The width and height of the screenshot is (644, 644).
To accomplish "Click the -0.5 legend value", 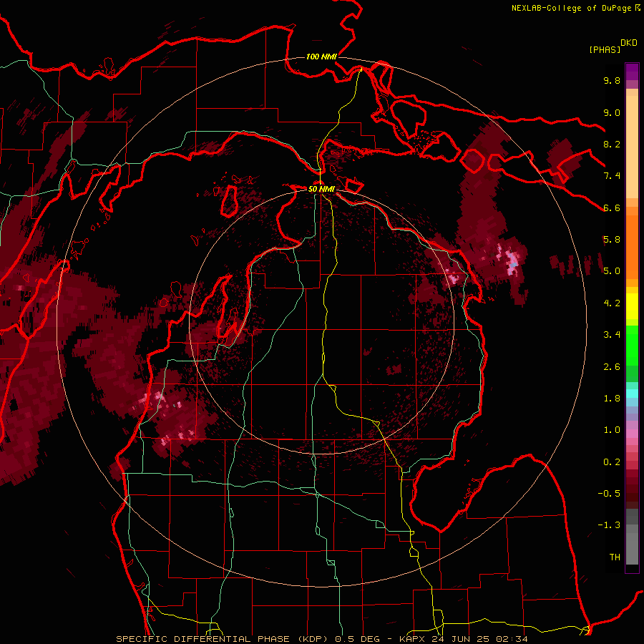I will click(609, 494).
